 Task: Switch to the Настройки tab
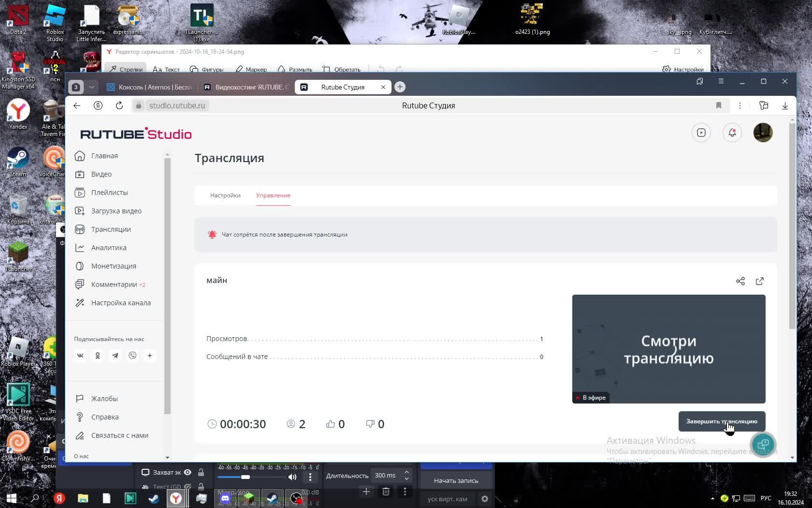click(x=225, y=195)
